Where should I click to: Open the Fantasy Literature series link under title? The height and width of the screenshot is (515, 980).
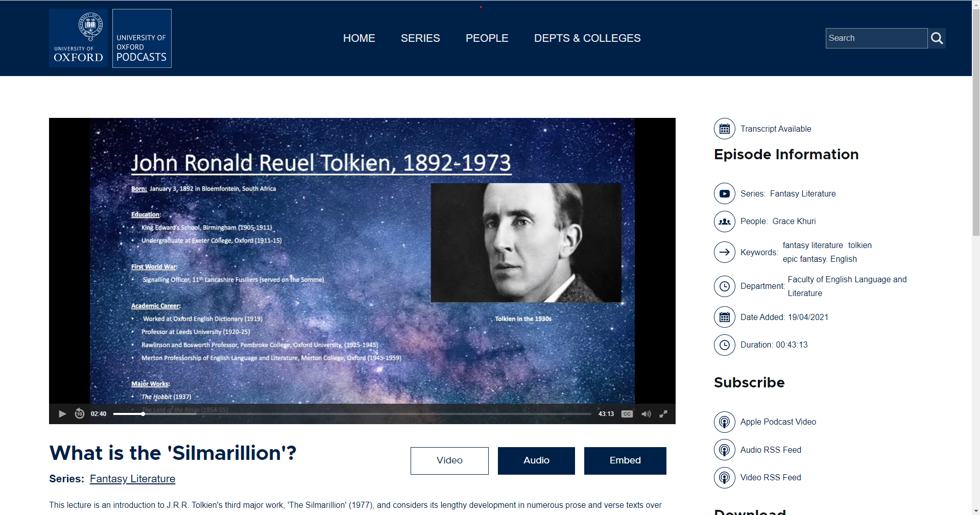(x=132, y=479)
